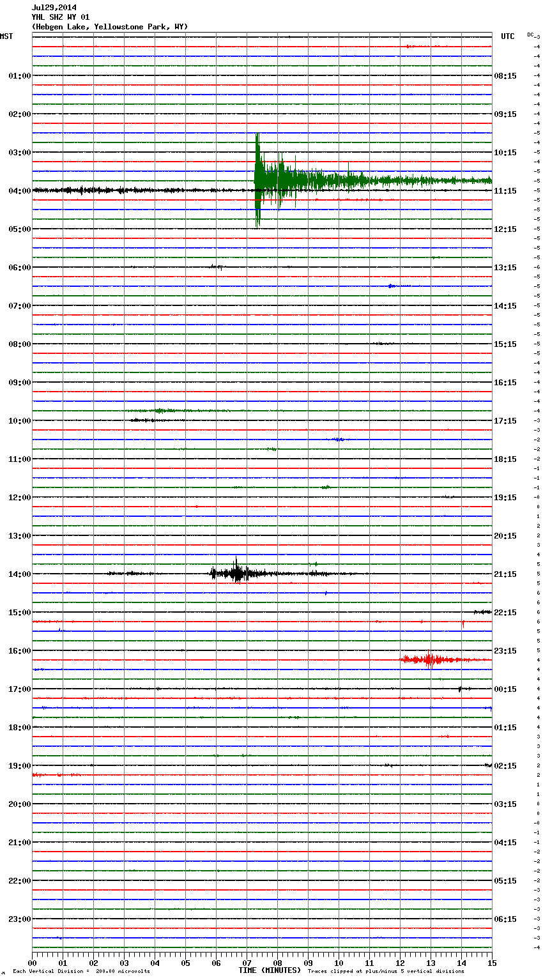Click the 02:15 UTC time label
The image size is (543, 980).
click(x=505, y=765)
